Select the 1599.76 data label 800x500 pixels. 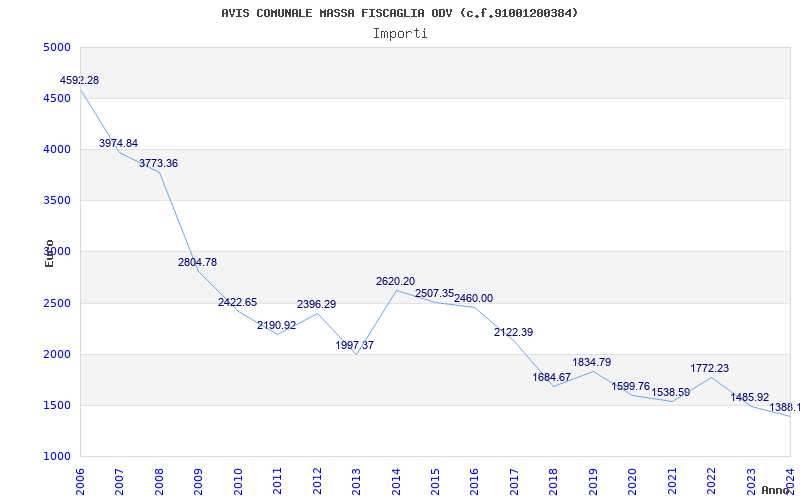[631, 386]
